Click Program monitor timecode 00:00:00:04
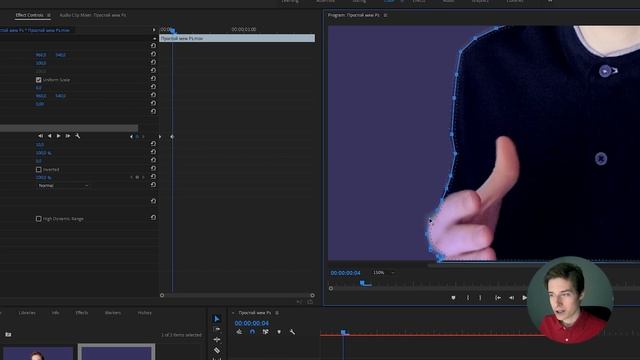Image resolution: width=640 pixels, height=360 pixels. (345, 273)
